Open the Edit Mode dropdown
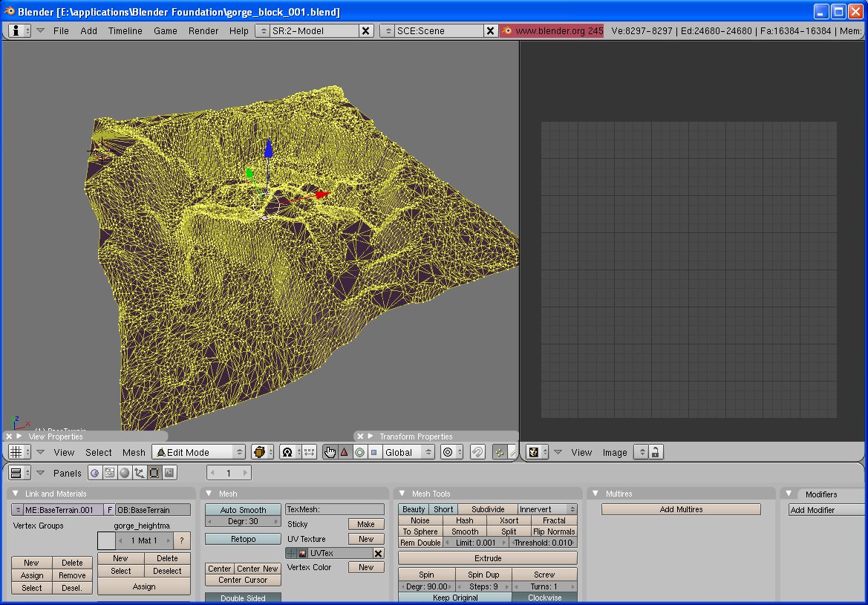This screenshot has width=868, height=605. [x=198, y=452]
